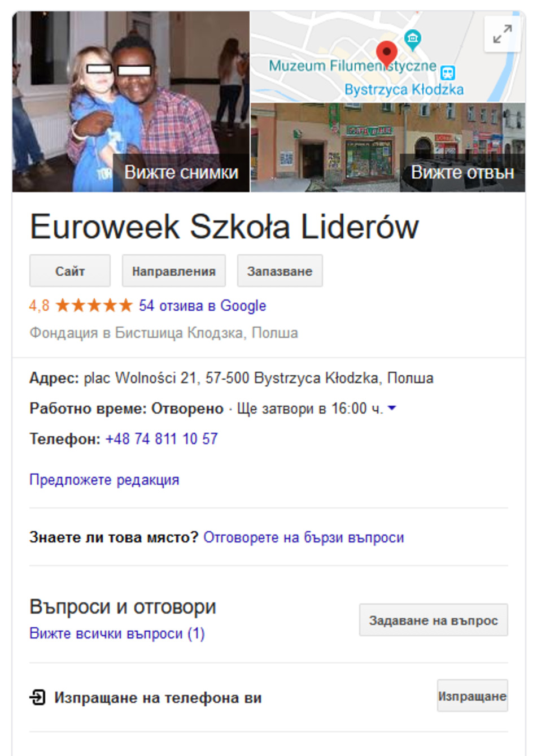The width and height of the screenshot is (550, 756).
Task: Click the Изпращане button
Action: click(x=472, y=696)
